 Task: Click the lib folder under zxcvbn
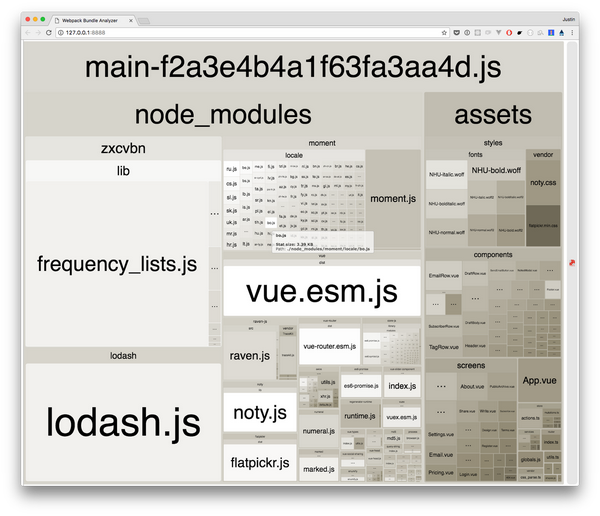123,171
